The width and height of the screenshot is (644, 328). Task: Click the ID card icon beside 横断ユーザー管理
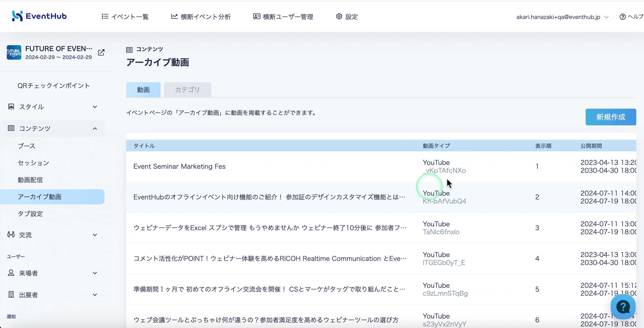[256, 16]
